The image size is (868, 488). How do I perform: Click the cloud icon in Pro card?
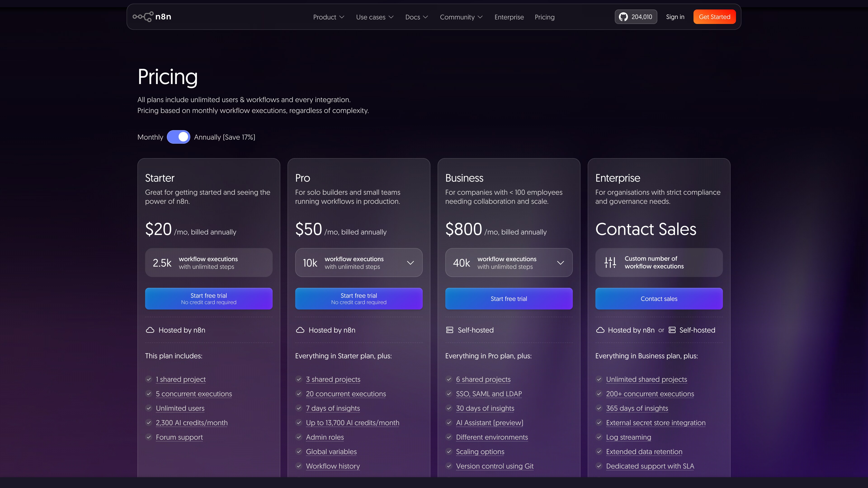tap(300, 330)
